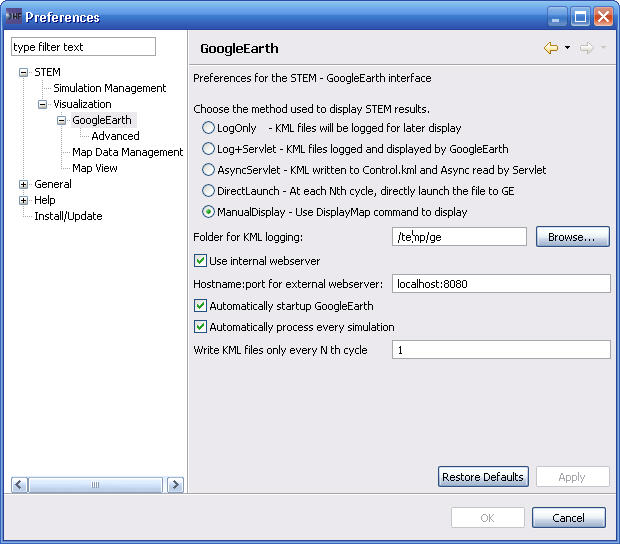Open the Simulation Management preferences page
The height and width of the screenshot is (544, 620).
point(109,88)
